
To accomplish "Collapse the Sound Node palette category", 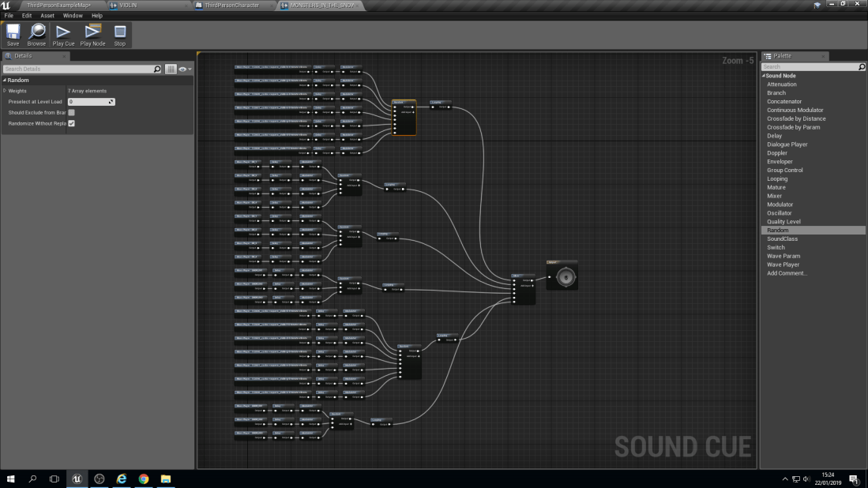I will pyautogui.click(x=763, y=76).
